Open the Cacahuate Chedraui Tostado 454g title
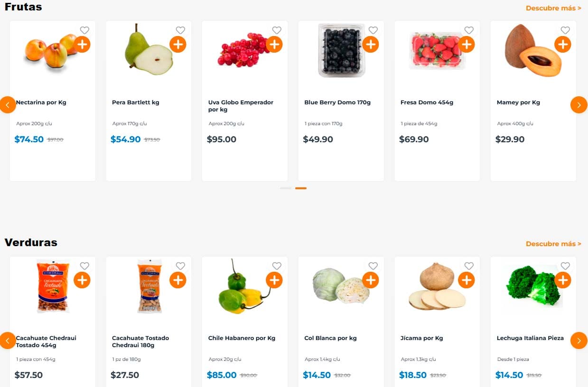Viewport: 588px width, 387px height. coord(46,341)
